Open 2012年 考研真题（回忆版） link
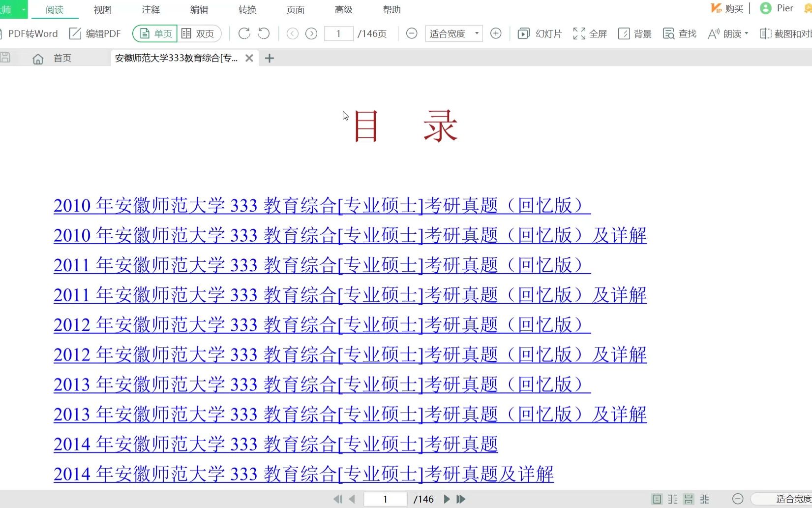Image resolution: width=812 pixels, height=508 pixels. pos(322,325)
